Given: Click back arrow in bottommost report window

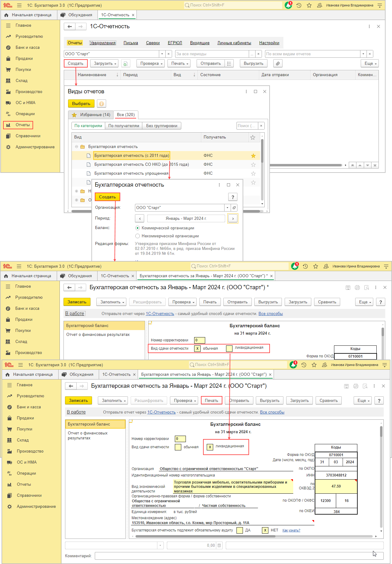Looking at the screenshot, I should click(x=71, y=386).
